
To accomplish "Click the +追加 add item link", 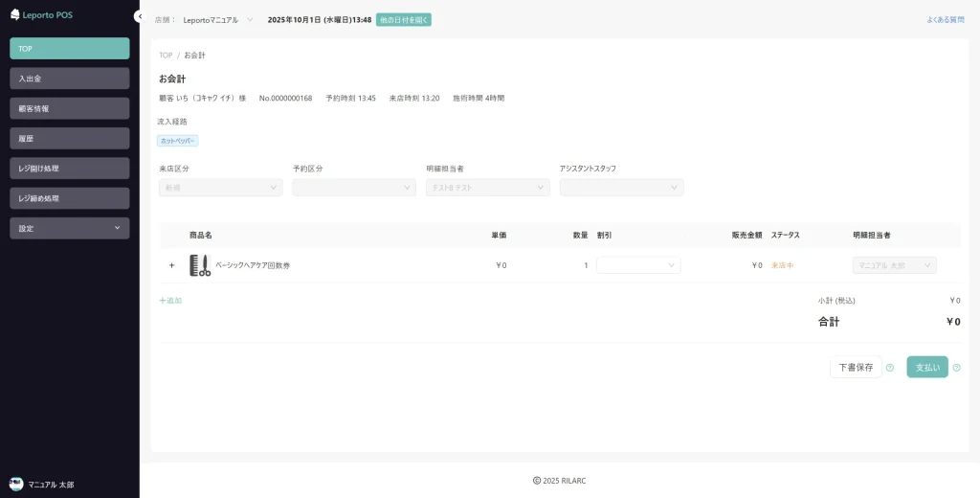I will [x=170, y=301].
